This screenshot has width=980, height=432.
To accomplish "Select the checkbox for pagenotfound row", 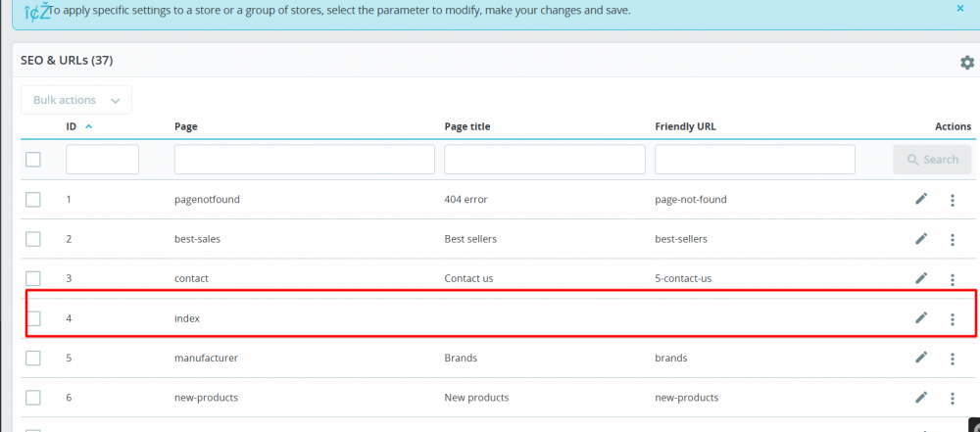I will (x=33, y=200).
